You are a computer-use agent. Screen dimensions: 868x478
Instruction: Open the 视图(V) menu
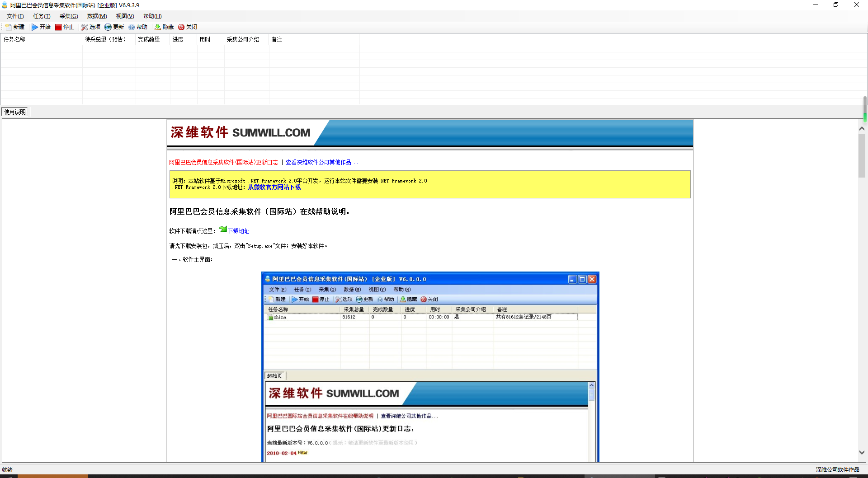125,16
